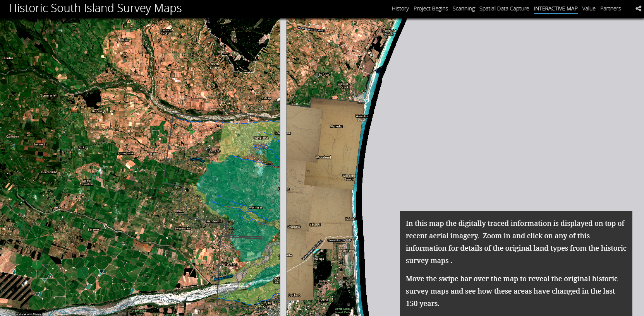Click the share icon in header
This screenshot has height=316, width=644.
pyautogui.click(x=638, y=9)
